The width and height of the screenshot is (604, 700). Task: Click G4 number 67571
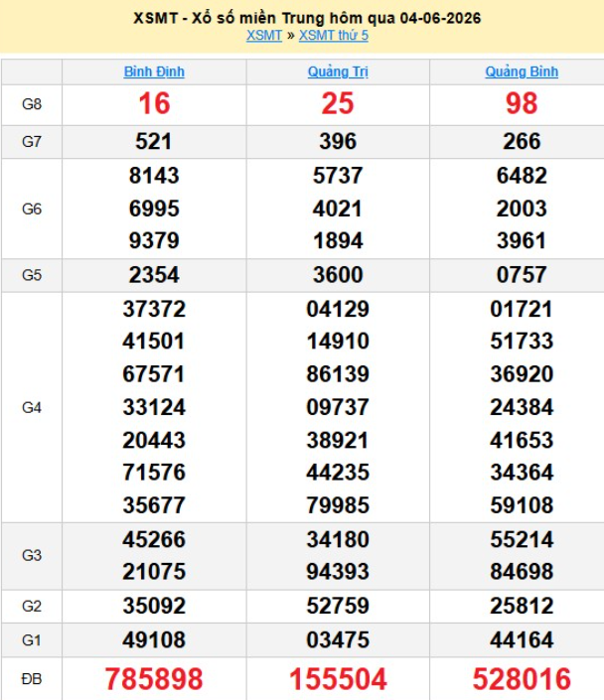click(154, 374)
